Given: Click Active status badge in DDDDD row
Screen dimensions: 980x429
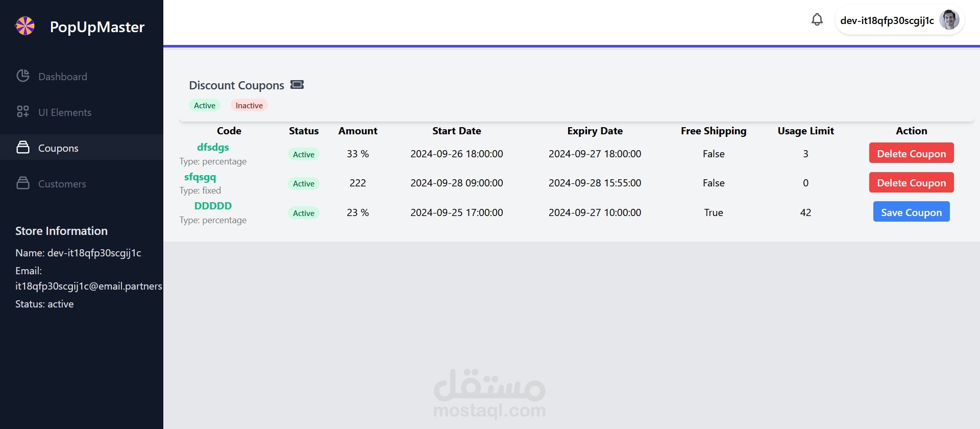Looking at the screenshot, I should pos(304,213).
